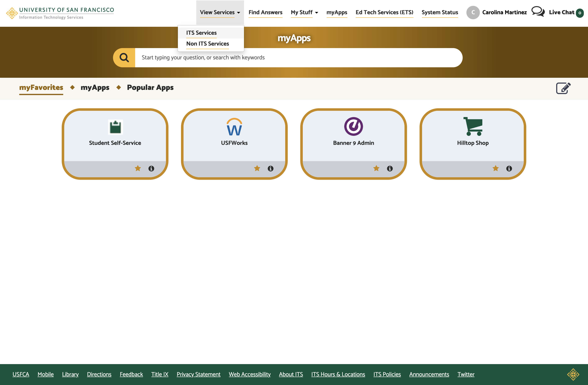588x385 pixels.
Task: Switch to the myFavorites tab
Action: [x=41, y=87]
